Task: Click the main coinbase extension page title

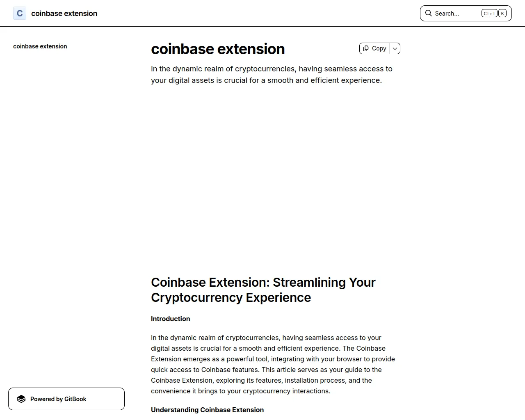Action: click(x=218, y=49)
